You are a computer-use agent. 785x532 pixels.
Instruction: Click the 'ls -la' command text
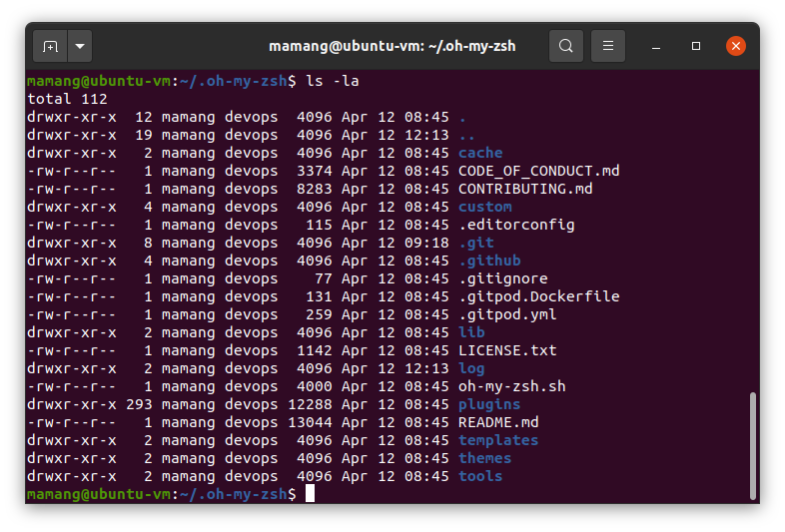click(x=333, y=81)
